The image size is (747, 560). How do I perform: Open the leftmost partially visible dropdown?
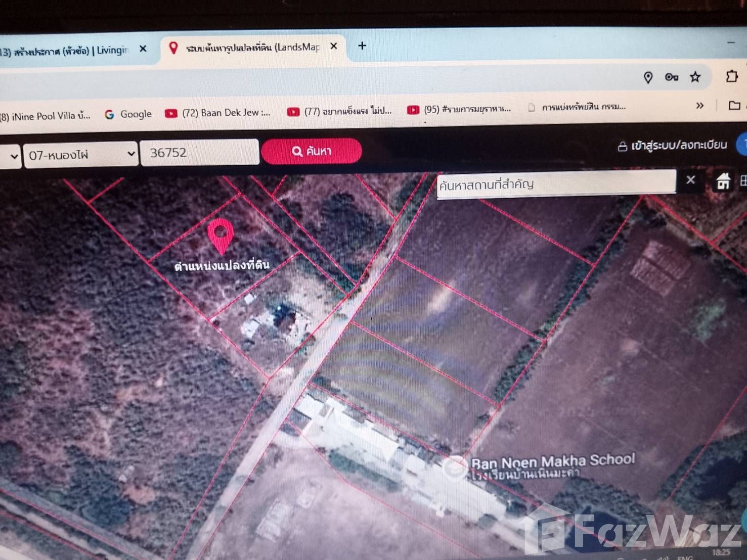[10, 156]
